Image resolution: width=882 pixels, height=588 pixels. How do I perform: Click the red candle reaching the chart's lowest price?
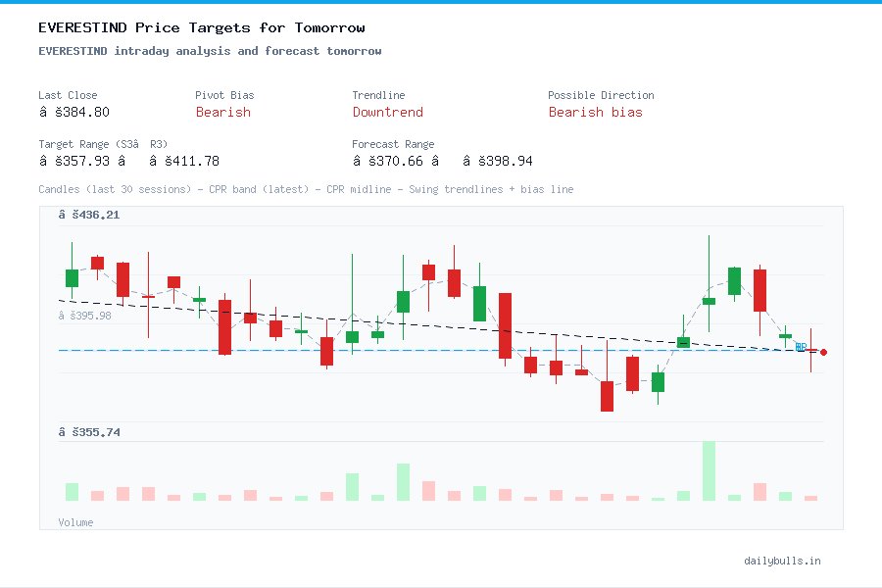(x=607, y=376)
